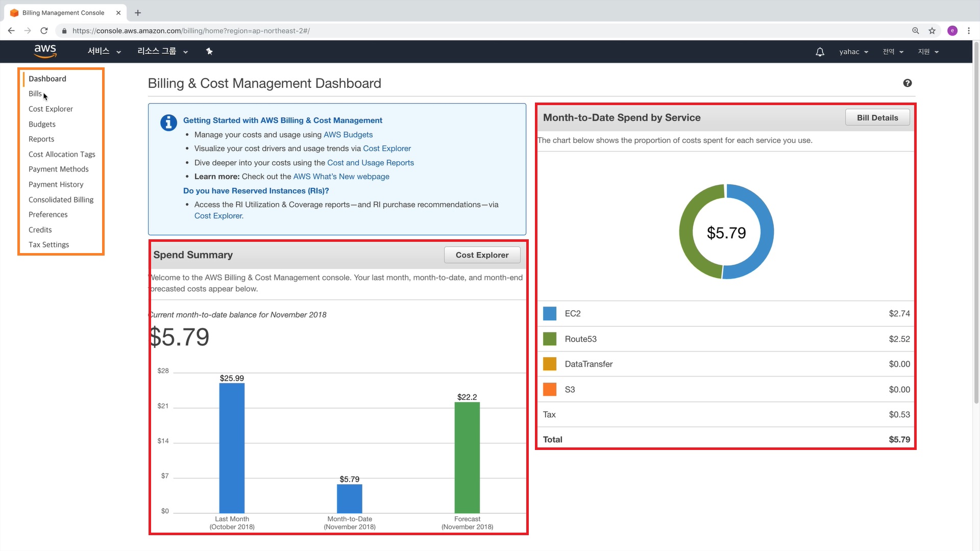Reload the page with refresh icon

pos(44,31)
